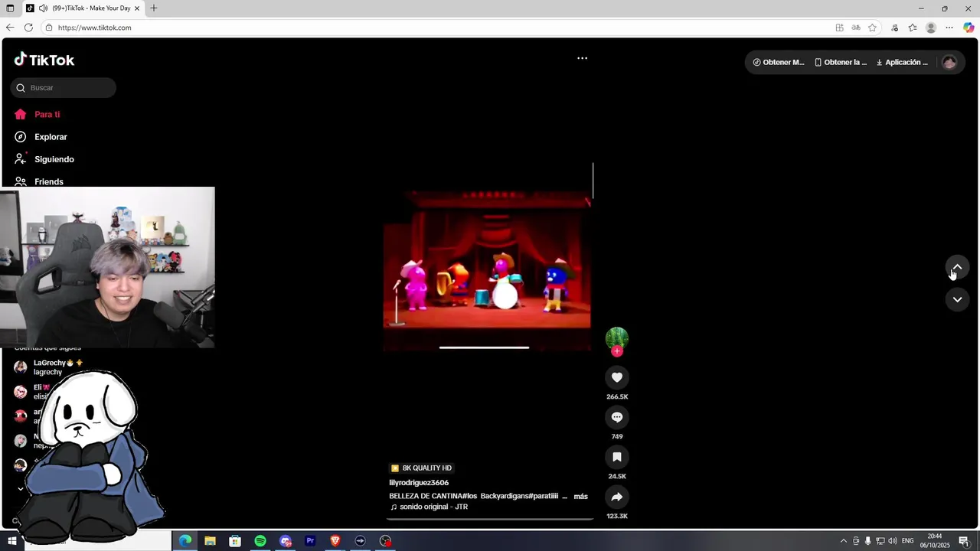Click the 8K QUALITY HD badge
Screen dimensions: 980x551
421,468
